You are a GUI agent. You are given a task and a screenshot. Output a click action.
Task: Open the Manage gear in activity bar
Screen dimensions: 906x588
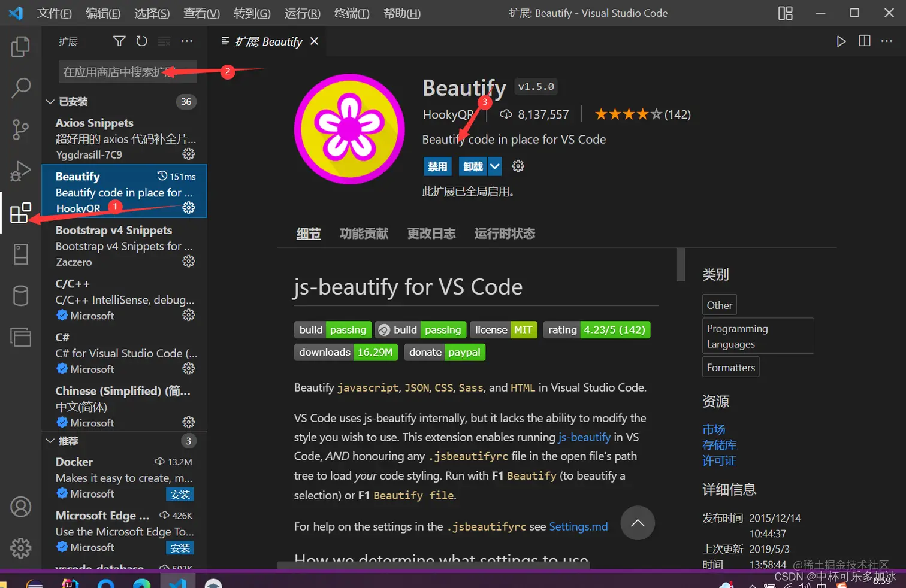[x=20, y=548]
